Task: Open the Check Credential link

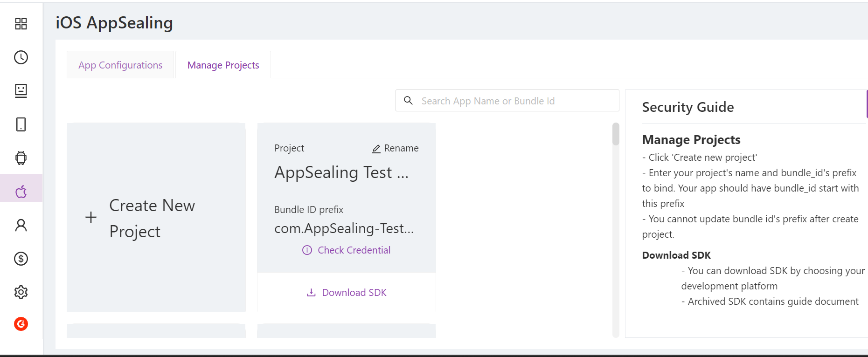Action: point(347,250)
